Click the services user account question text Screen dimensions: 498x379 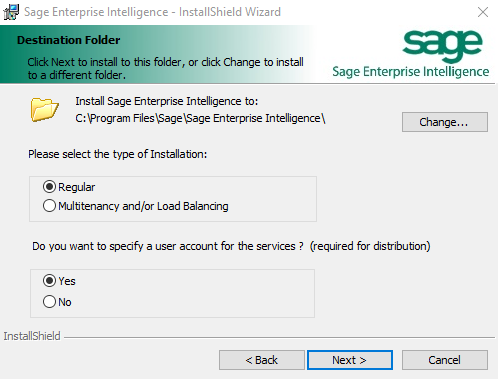[x=231, y=246]
